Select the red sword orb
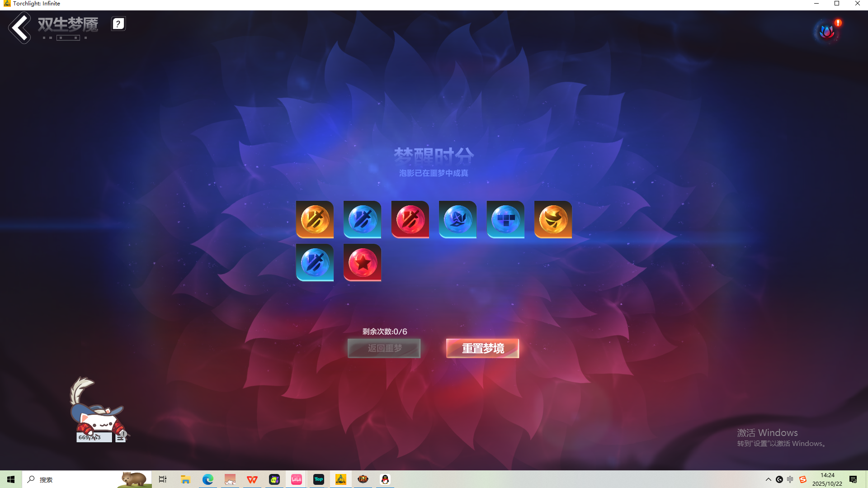The image size is (868, 488). (410, 219)
